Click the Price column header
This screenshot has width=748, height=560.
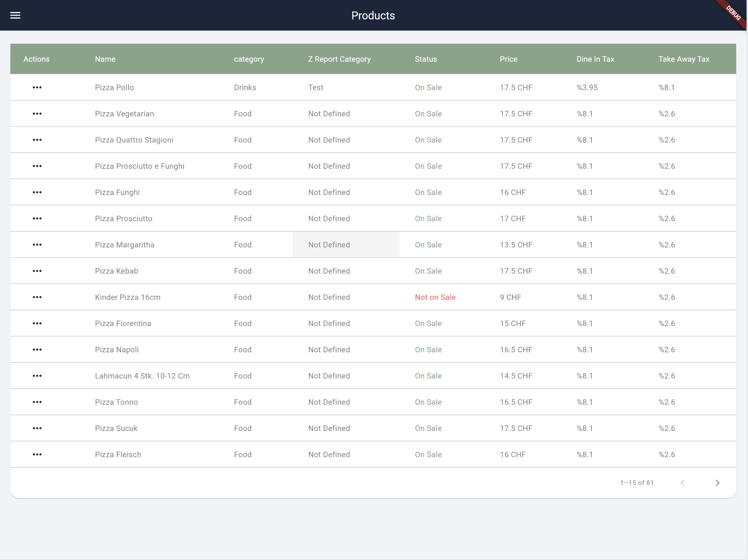point(508,59)
